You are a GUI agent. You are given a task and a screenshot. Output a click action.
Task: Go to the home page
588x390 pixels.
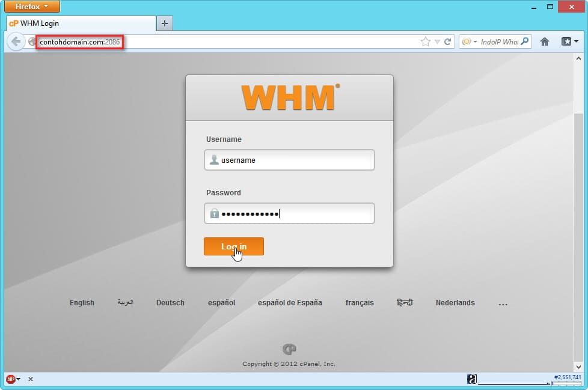pos(545,41)
